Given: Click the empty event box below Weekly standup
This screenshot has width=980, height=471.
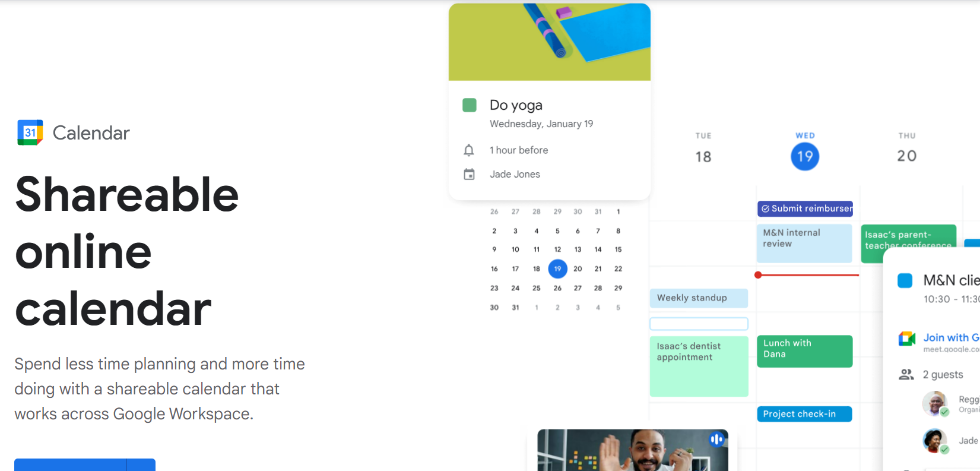Looking at the screenshot, I should 699,324.
